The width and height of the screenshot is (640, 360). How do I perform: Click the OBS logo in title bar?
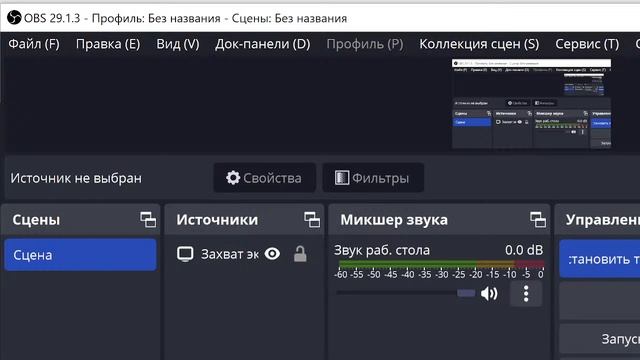[14, 18]
